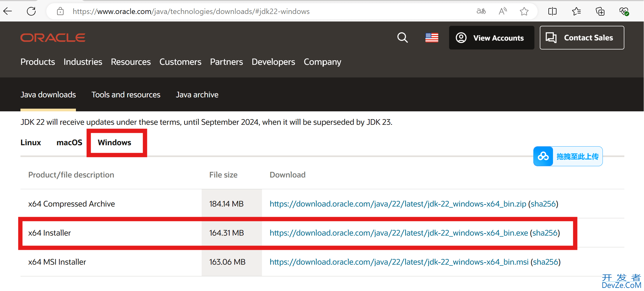Click the File size column header

[x=223, y=175]
